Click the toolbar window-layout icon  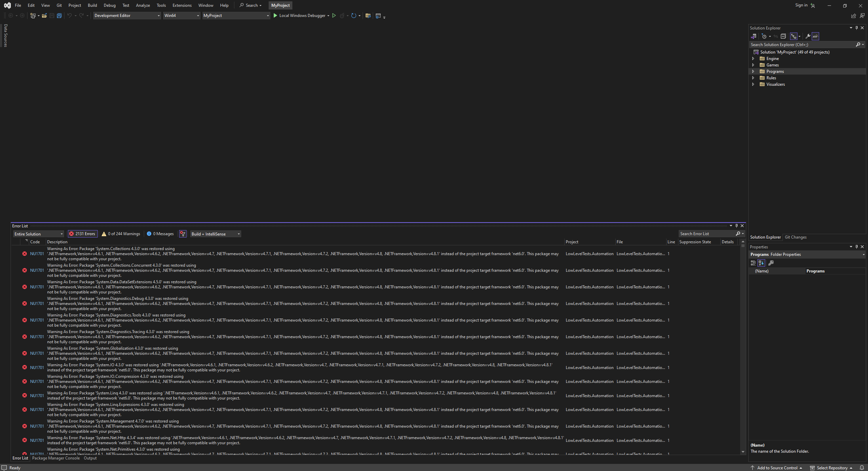pyautogui.click(x=378, y=16)
